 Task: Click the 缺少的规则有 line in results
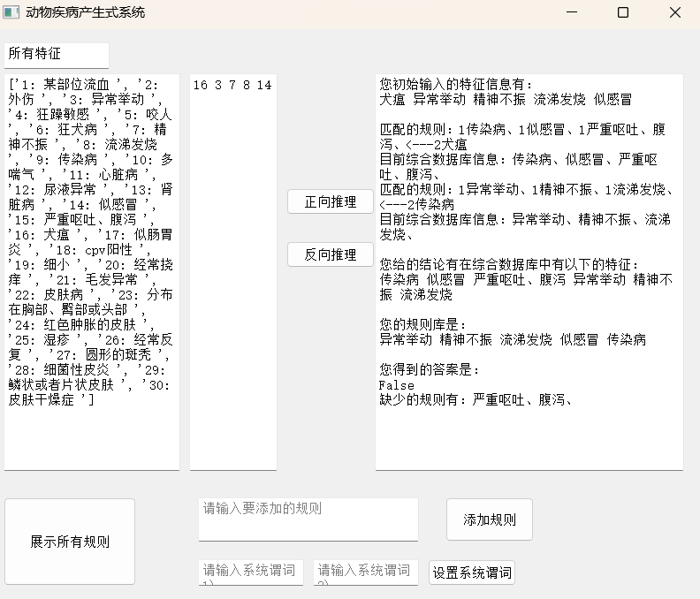[x=475, y=399]
